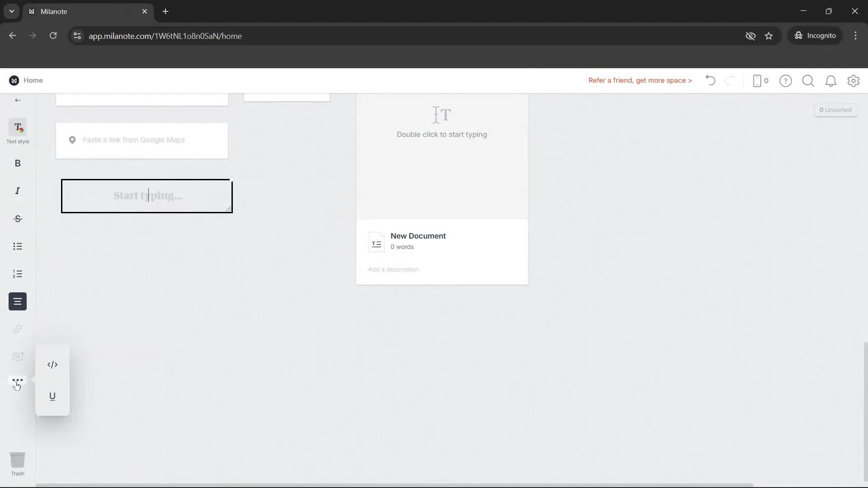This screenshot has height=488, width=868.
Task: Choose the numbered list option
Action: pos(17,274)
